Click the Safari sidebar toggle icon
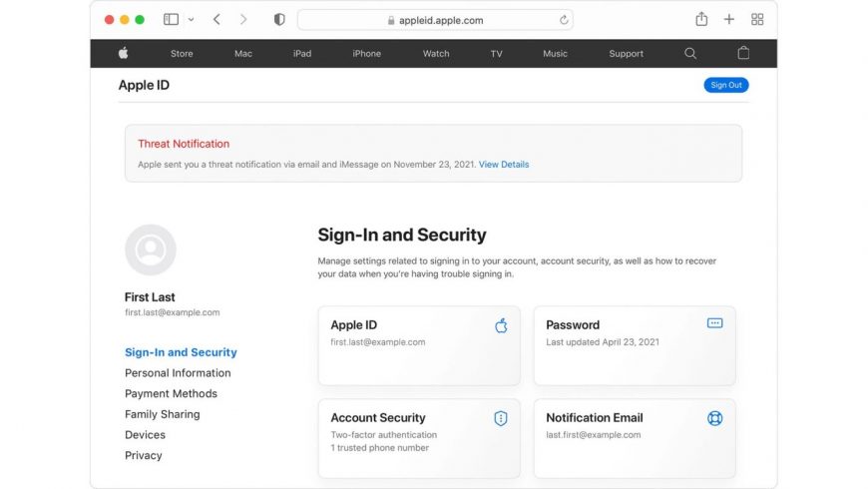Screen dimensions: 868x489 [x=171, y=19]
